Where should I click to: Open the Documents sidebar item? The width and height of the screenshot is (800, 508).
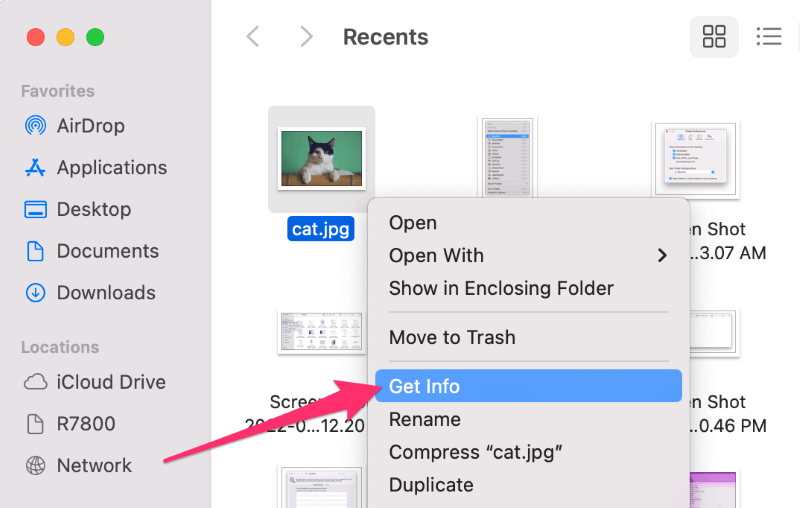(x=92, y=251)
